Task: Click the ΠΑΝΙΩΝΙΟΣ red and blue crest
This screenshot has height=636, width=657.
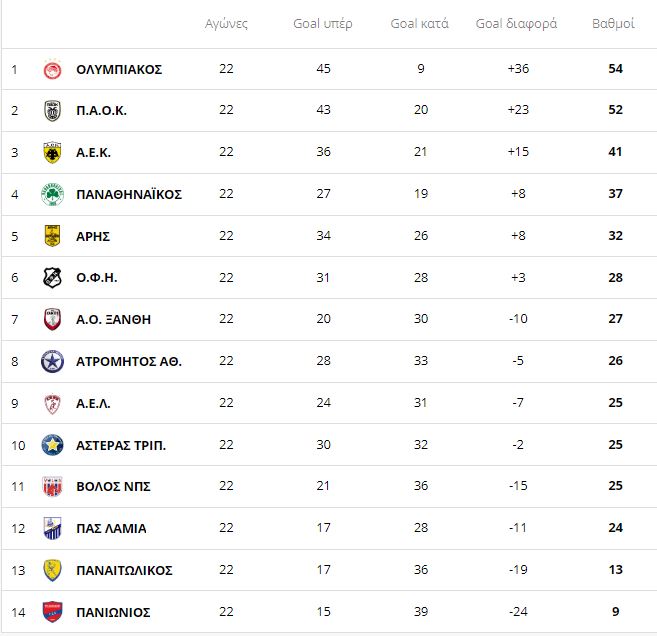Action: click(x=52, y=612)
